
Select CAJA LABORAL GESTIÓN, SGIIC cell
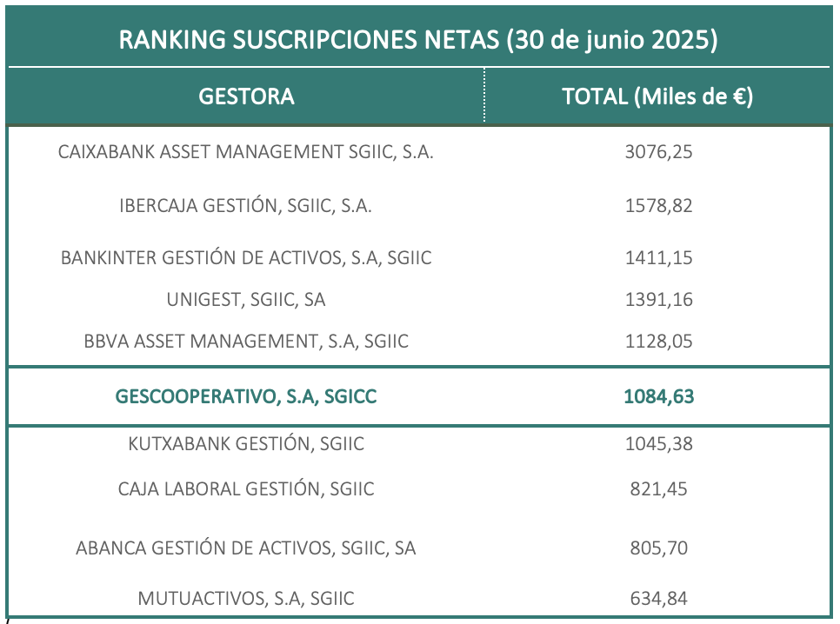pyautogui.click(x=246, y=489)
